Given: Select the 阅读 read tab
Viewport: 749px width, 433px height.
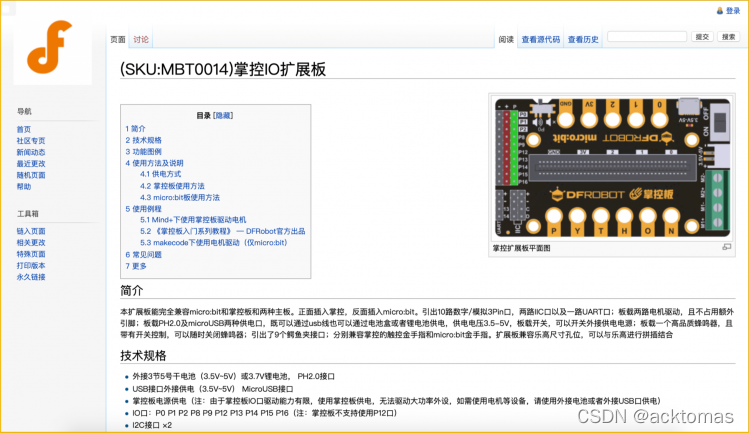Looking at the screenshot, I should pos(506,39).
